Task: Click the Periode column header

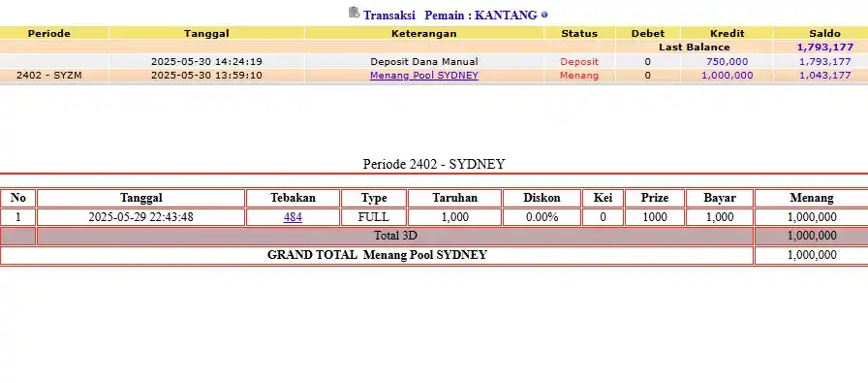Action: [x=49, y=33]
